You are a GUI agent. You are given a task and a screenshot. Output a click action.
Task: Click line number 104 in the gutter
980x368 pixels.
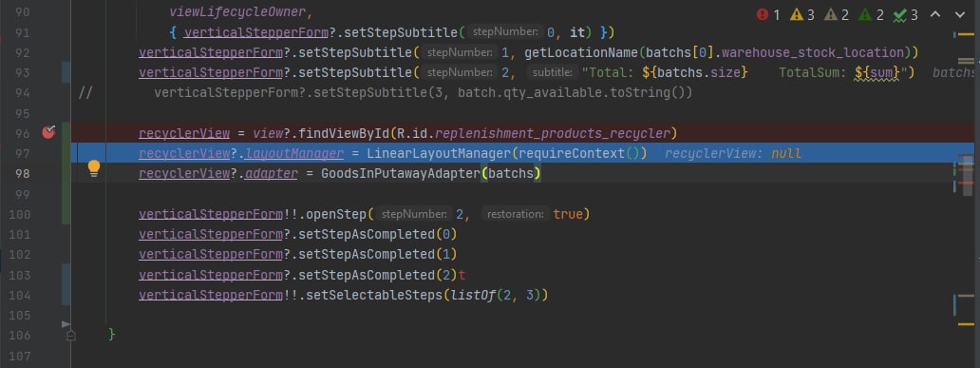click(19, 296)
